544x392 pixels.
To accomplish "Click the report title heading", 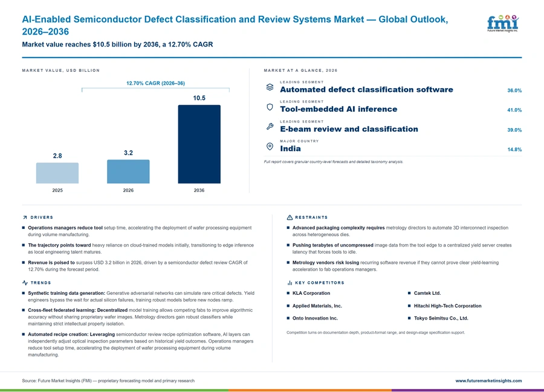I will click(x=235, y=25).
